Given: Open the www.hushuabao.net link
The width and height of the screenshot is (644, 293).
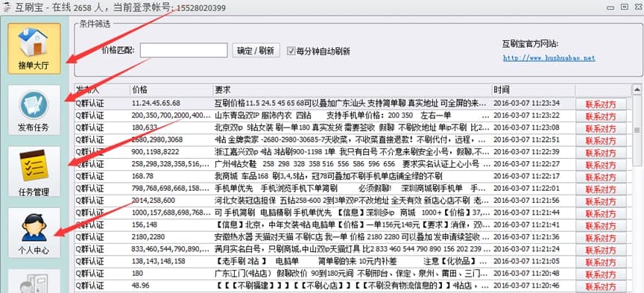Looking at the screenshot, I should pos(549,58).
